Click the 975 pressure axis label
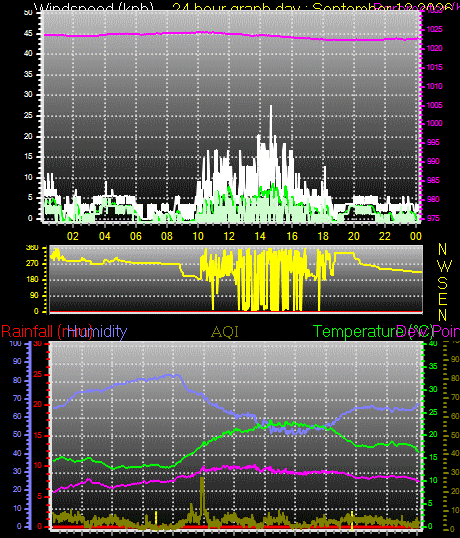 433,219
